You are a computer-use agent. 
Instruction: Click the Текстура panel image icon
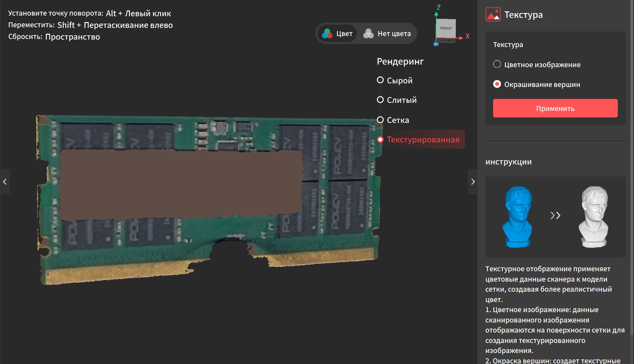tap(493, 15)
